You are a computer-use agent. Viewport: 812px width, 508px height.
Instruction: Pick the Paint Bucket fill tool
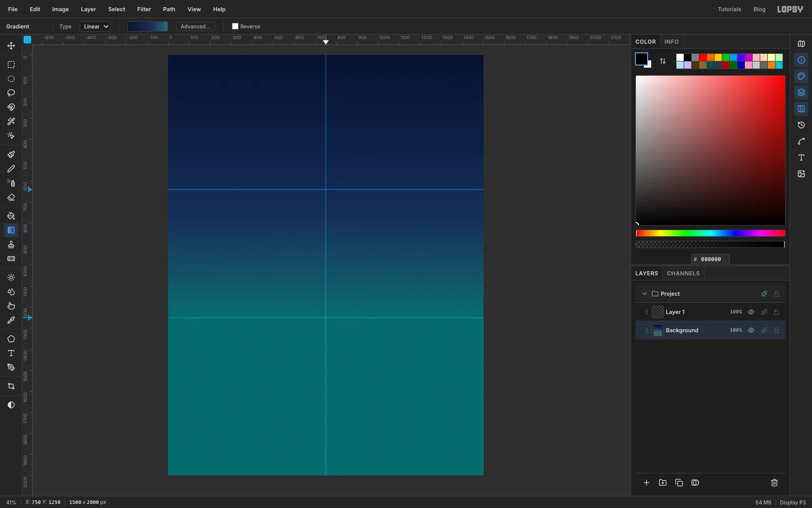click(x=11, y=216)
